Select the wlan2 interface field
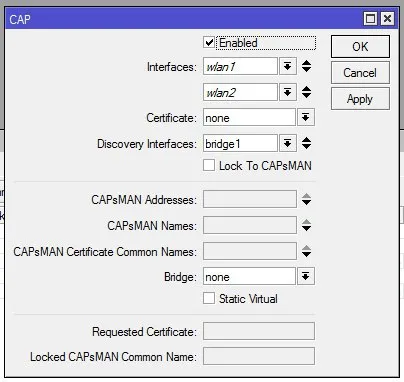Screen dimensions: 404x382 (240, 92)
